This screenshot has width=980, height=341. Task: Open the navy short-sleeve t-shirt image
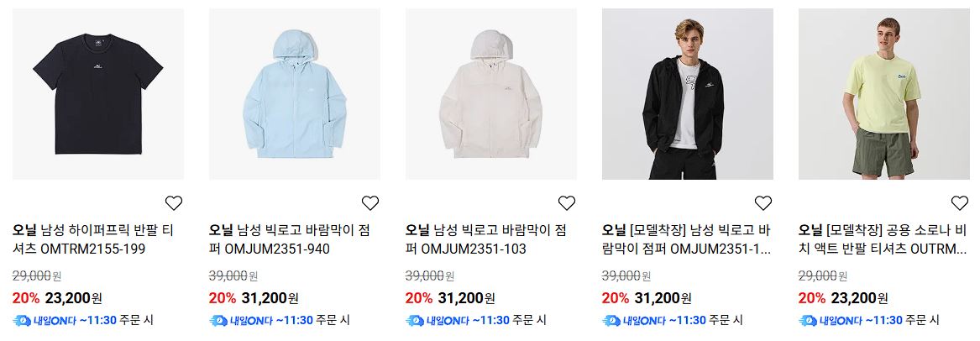coord(98,94)
